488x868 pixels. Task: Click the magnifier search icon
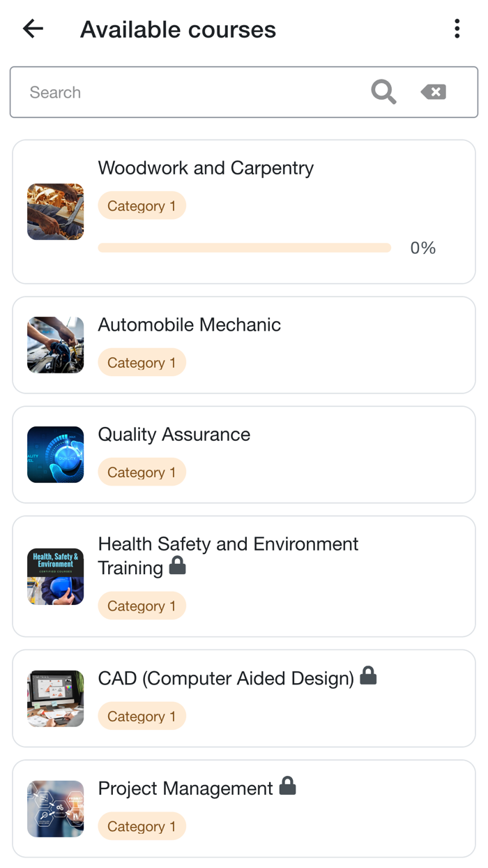click(x=383, y=92)
